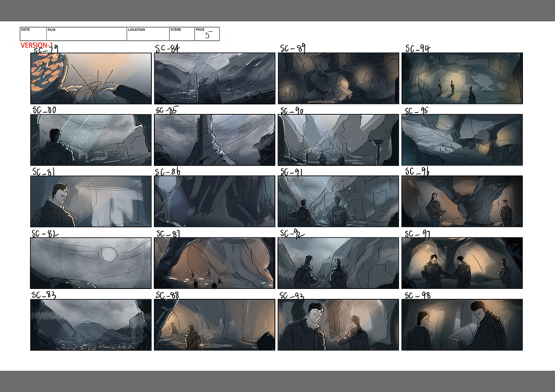The width and height of the screenshot is (555, 392).
Task: Select storyboard panel SC-85
Action: pos(215,140)
